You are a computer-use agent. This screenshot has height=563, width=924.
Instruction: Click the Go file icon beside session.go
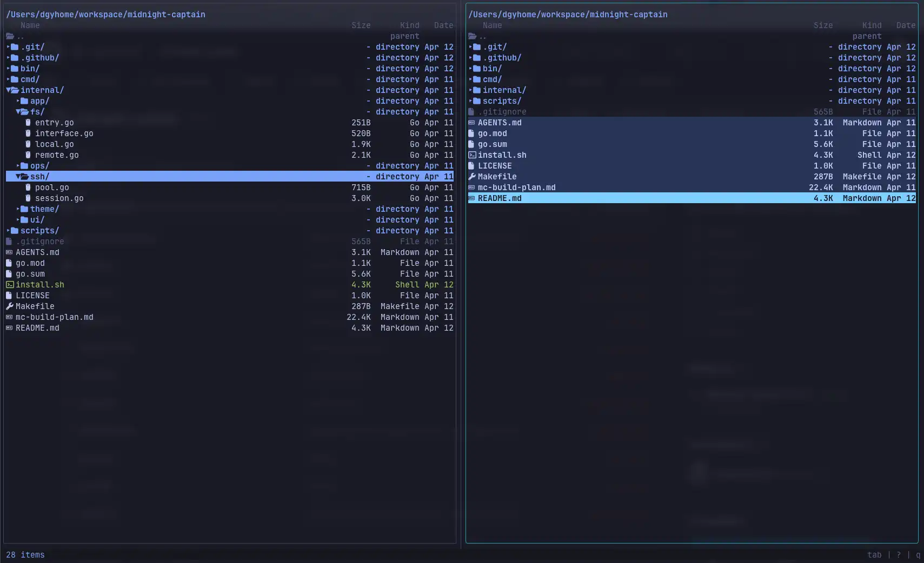coord(28,198)
